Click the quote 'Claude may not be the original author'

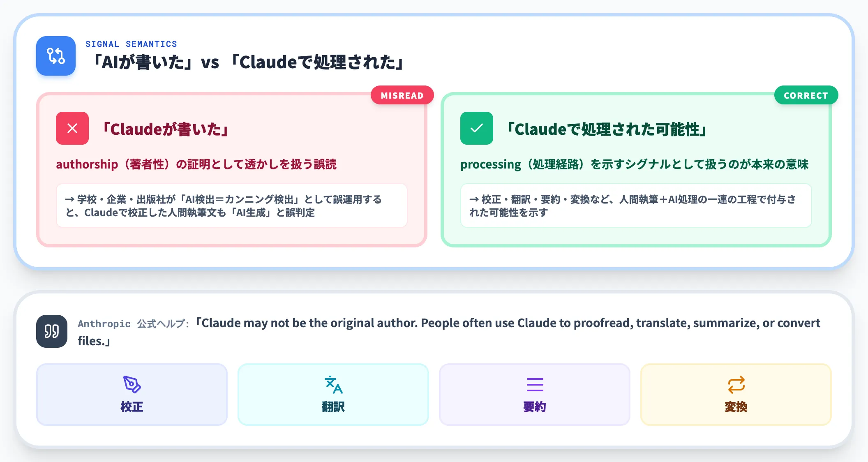pyautogui.click(x=449, y=332)
